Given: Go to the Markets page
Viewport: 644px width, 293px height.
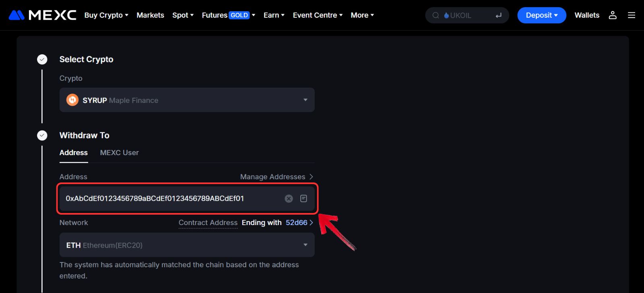Looking at the screenshot, I should 150,15.
